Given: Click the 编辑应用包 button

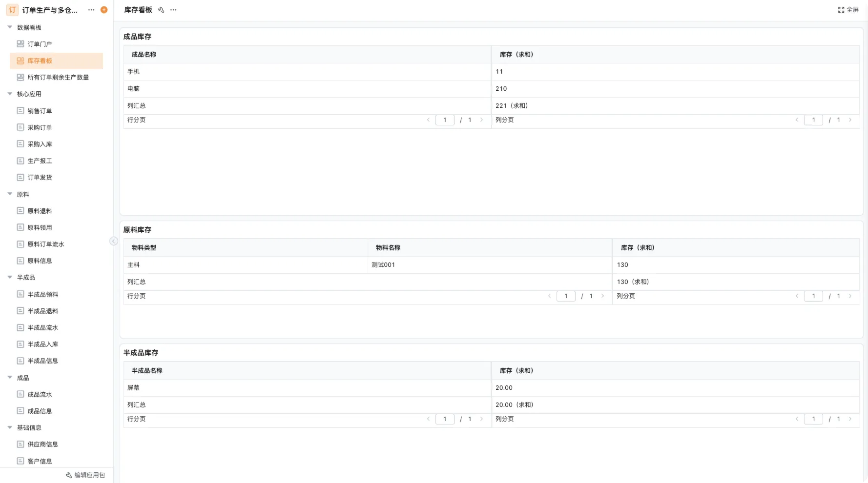Looking at the screenshot, I should tap(85, 475).
